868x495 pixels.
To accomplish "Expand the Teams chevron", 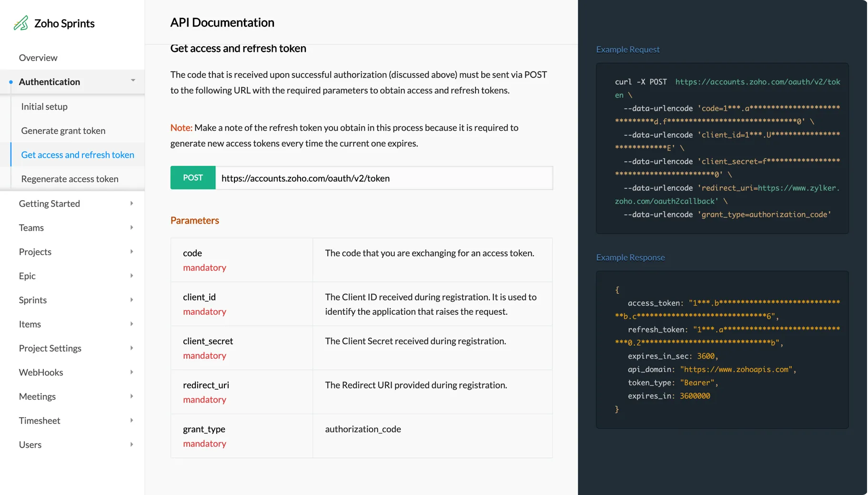I will [131, 227].
